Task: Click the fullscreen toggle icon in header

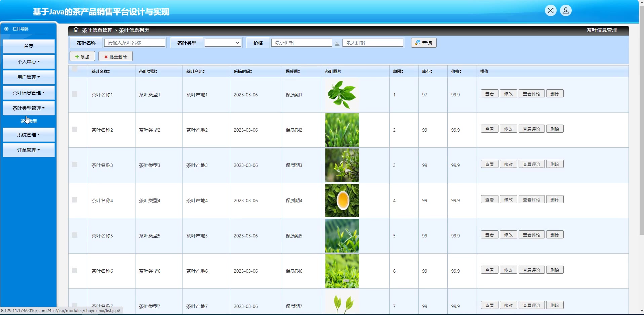Action: point(550,11)
